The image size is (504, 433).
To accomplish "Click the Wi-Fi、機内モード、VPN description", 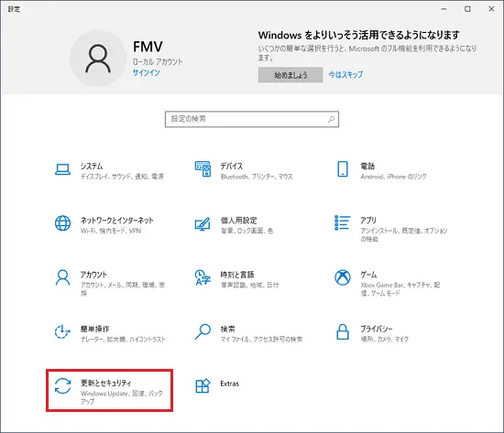I will (111, 231).
